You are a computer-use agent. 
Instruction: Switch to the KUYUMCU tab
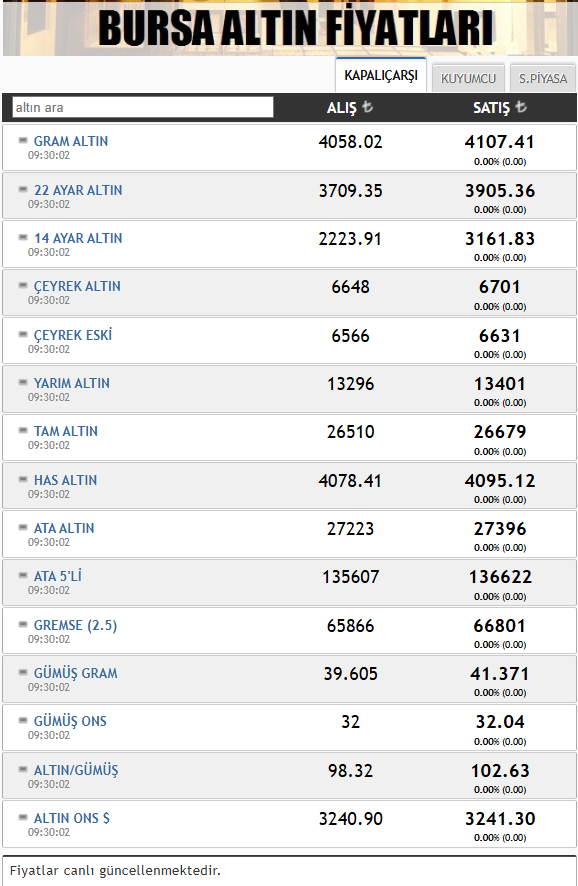[468, 79]
